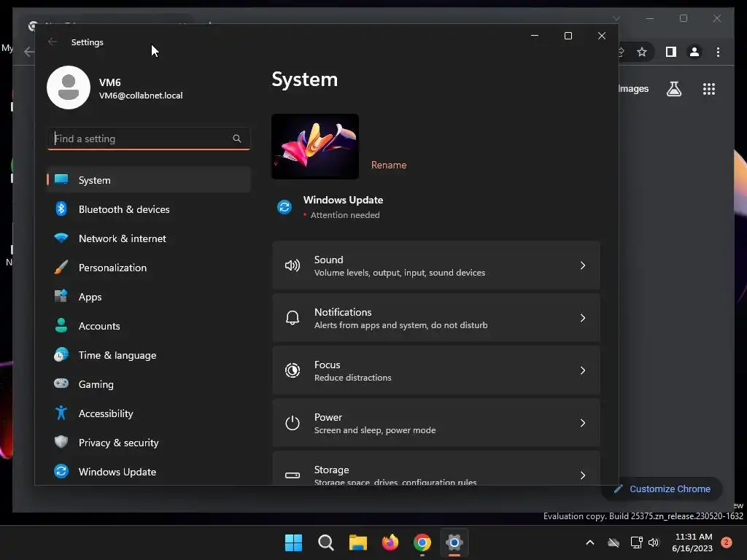
Task: Select Windows Update label in sidebar
Action: point(117,472)
